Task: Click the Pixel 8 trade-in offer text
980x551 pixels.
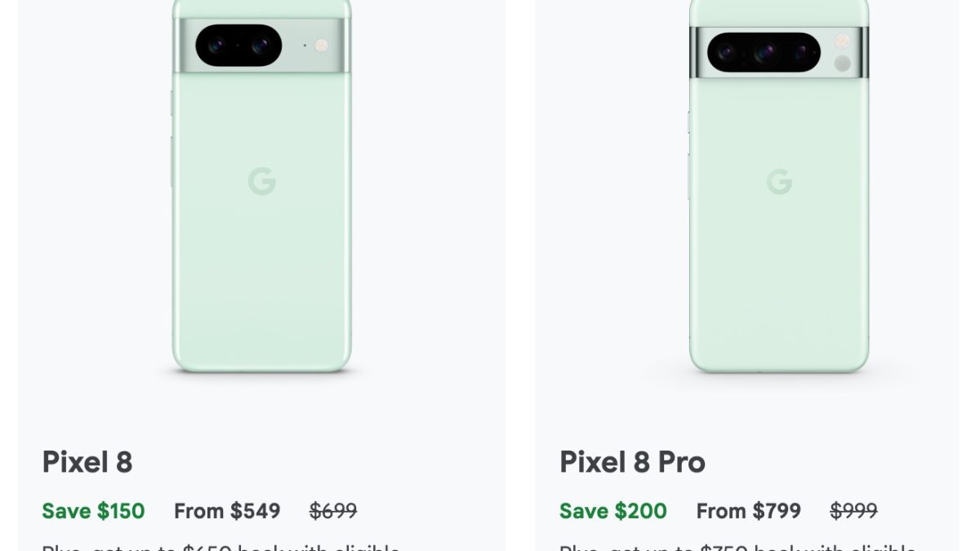Action: pyautogui.click(x=220, y=546)
